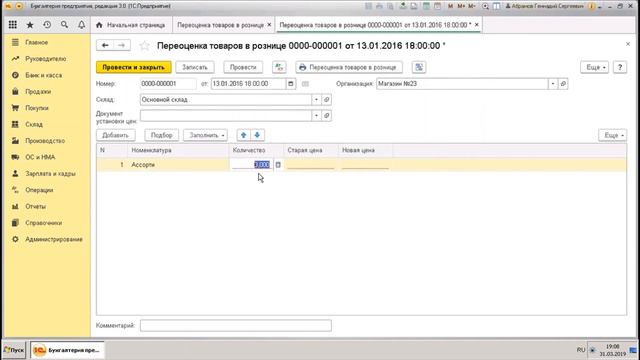Viewport: 640px width, 360px height.
Task: Move row down with arrow
Action: [257, 135]
